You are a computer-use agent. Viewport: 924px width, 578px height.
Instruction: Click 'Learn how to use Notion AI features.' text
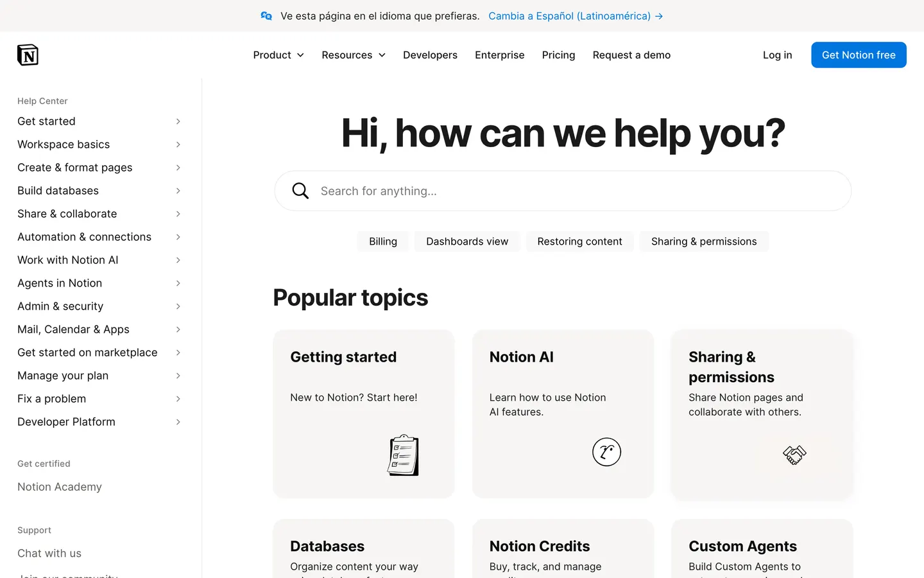[x=547, y=405]
